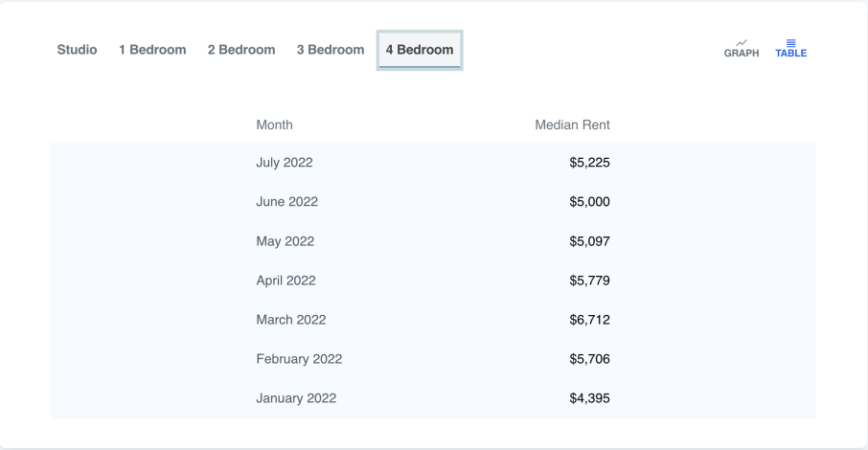Click the $4,395 median rent value
The height and width of the screenshot is (450, 868).
(589, 398)
